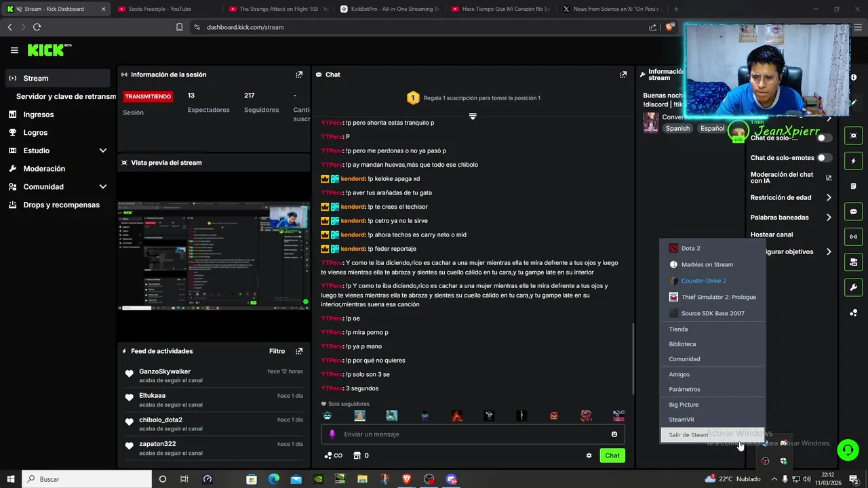The height and width of the screenshot is (488, 868).
Task: Open the green support headset button
Action: tap(847, 449)
